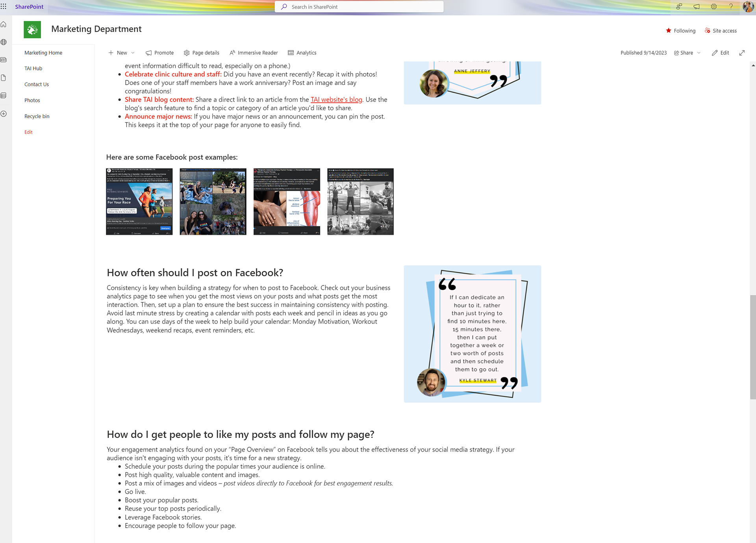Open My sites globe icon
The height and width of the screenshot is (543, 756).
4,42
